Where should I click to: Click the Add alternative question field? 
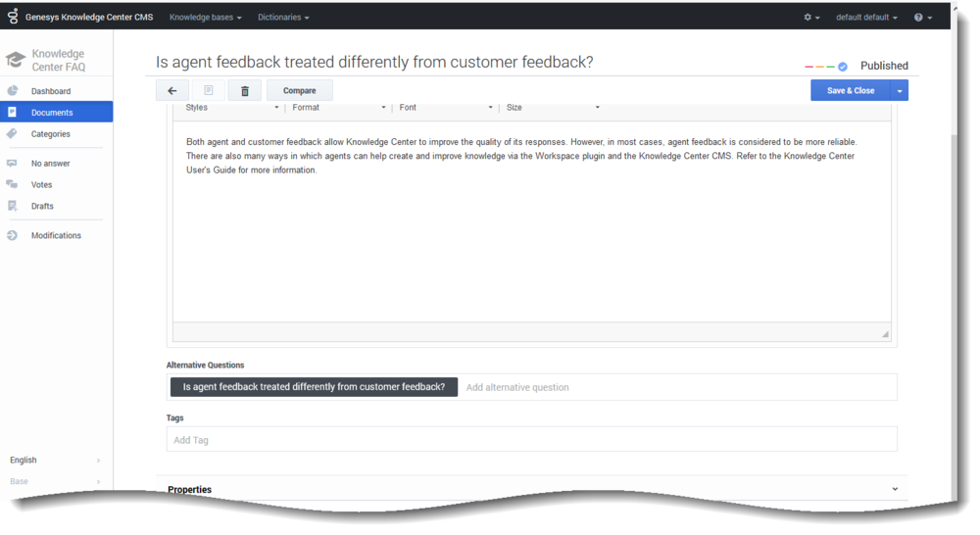[678, 387]
